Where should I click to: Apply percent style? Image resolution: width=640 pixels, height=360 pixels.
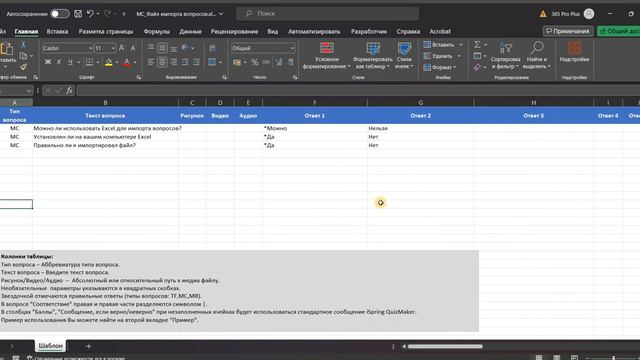[x=255, y=62]
